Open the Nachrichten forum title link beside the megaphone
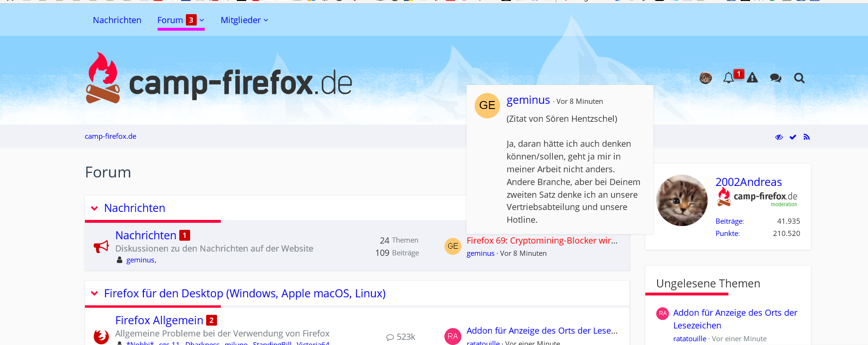Image resolution: width=868 pixels, height=345 pixels. (146, 235)
